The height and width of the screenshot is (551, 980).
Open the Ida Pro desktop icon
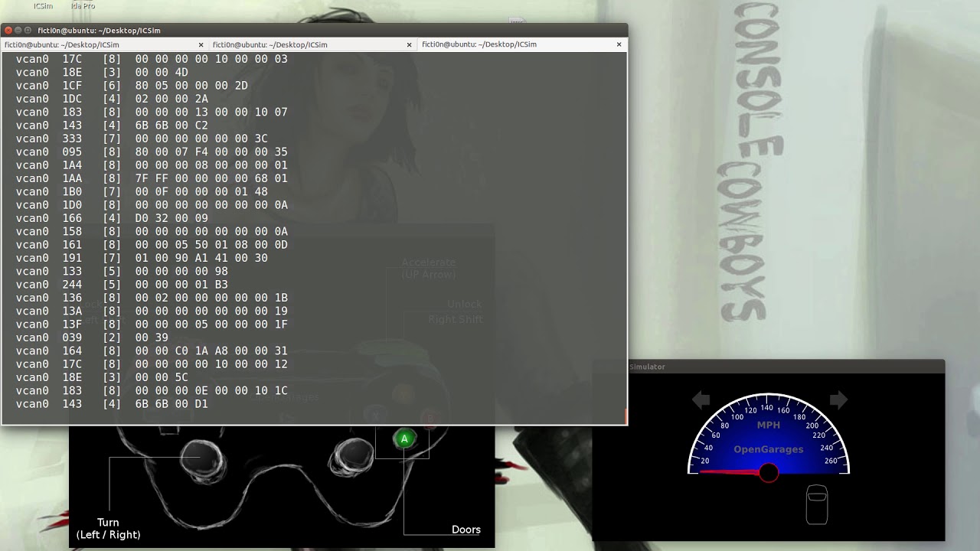pyautogui.click(x=83, y=5)
